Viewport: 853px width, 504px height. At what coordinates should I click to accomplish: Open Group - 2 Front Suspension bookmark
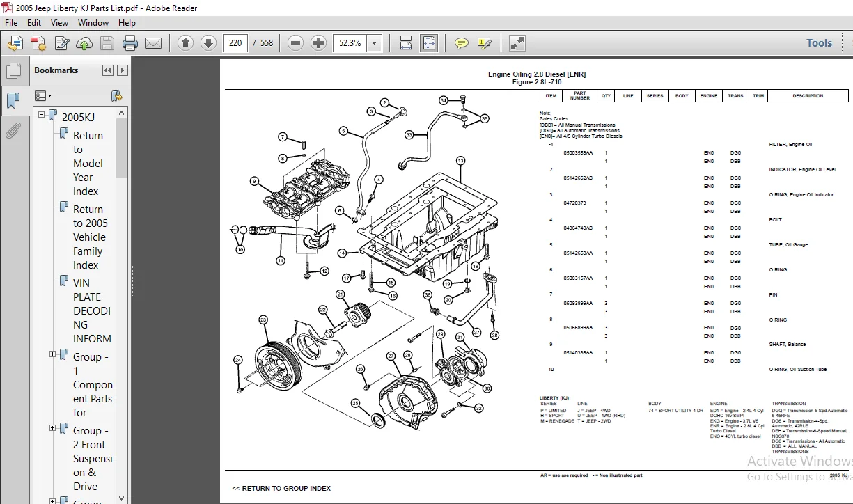click(93, 459)
